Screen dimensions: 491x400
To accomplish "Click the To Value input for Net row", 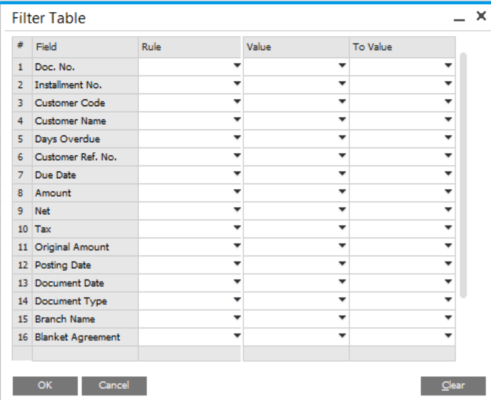I will [x=402, y=211].
